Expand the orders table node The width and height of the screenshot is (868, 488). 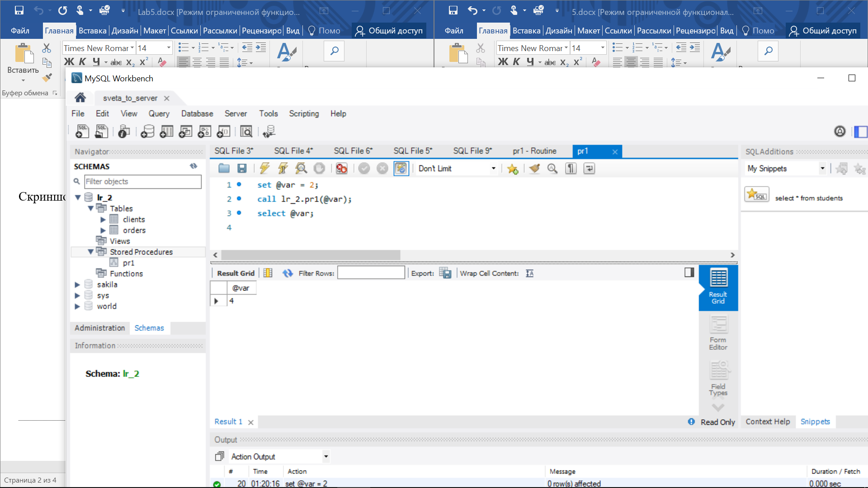pos(103,230)
